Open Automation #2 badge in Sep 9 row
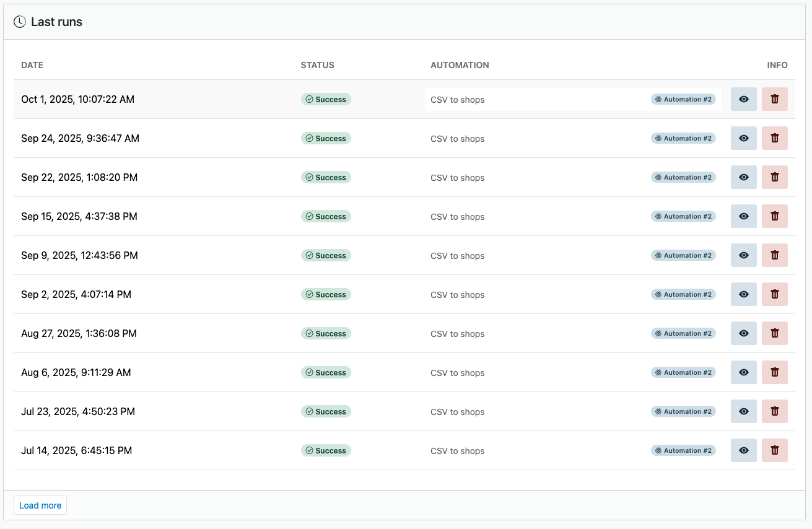The width and height of the screenshot is (812, 529). coord(683,255)
